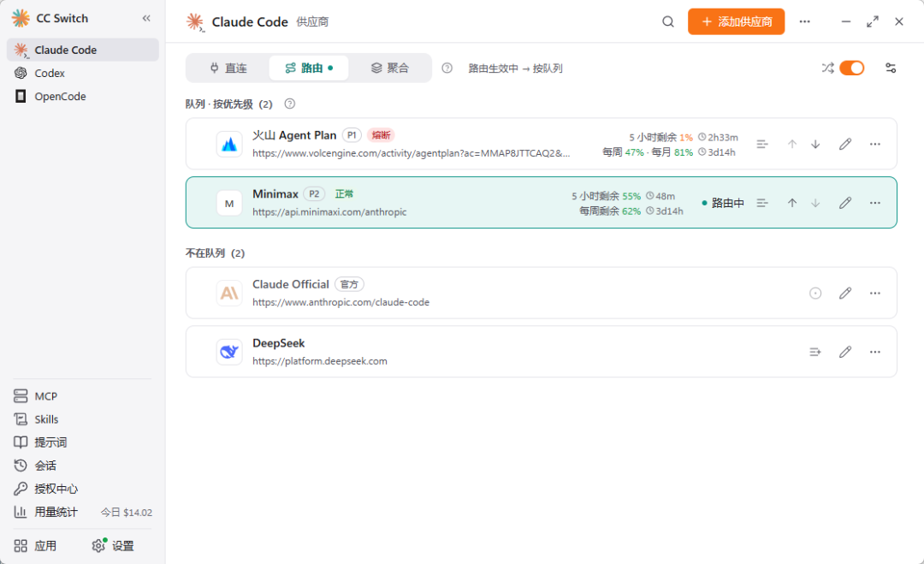Click the search magnifier icon
The width and height of the screenshot is (924, 564).
click(x=667, y=21)
